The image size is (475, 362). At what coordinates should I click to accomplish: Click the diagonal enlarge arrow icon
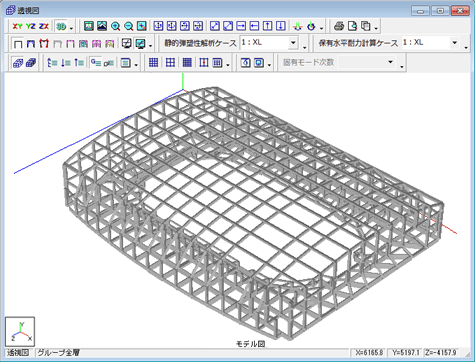pyautogui.click(x=215, y=26)
